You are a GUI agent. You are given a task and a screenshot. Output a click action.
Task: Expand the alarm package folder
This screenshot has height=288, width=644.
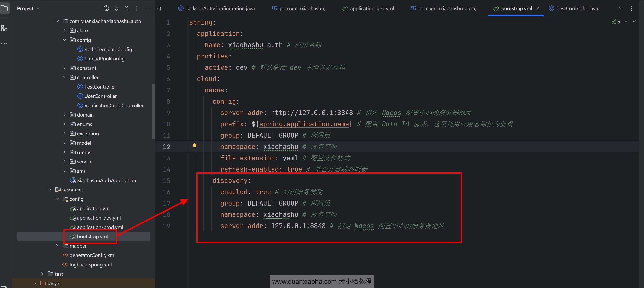tap(65, 30)
